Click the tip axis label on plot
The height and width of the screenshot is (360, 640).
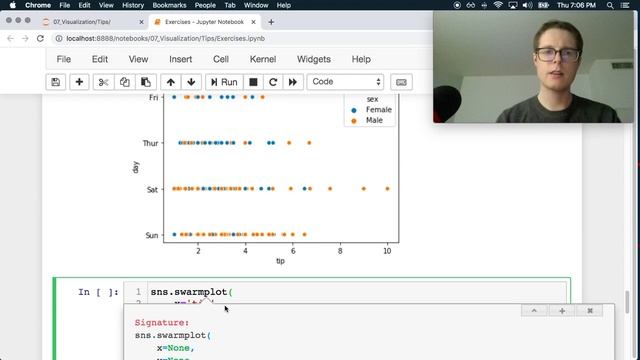[x=280, y=261]
